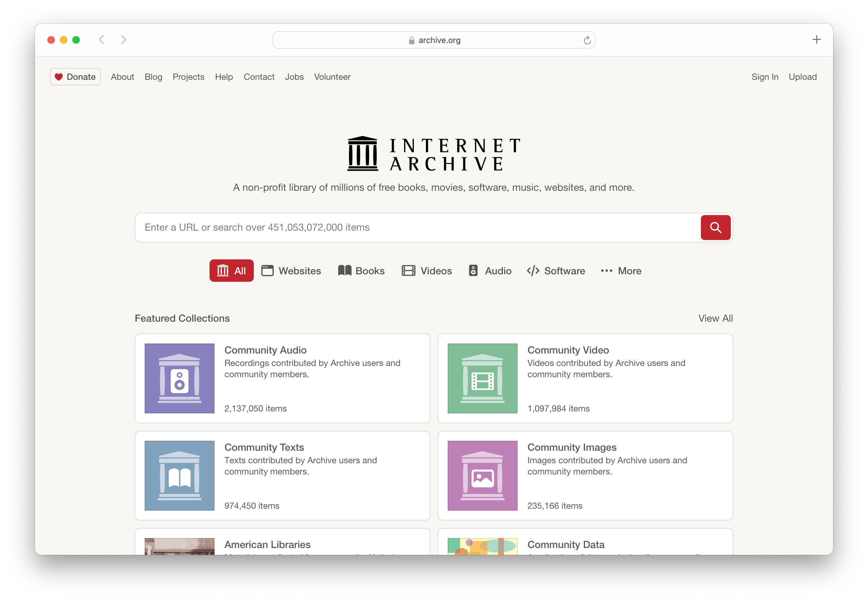The image size is (868, 601).
Task: Click the Community Video film thumbnail
Action: click(x=482, y=378)
